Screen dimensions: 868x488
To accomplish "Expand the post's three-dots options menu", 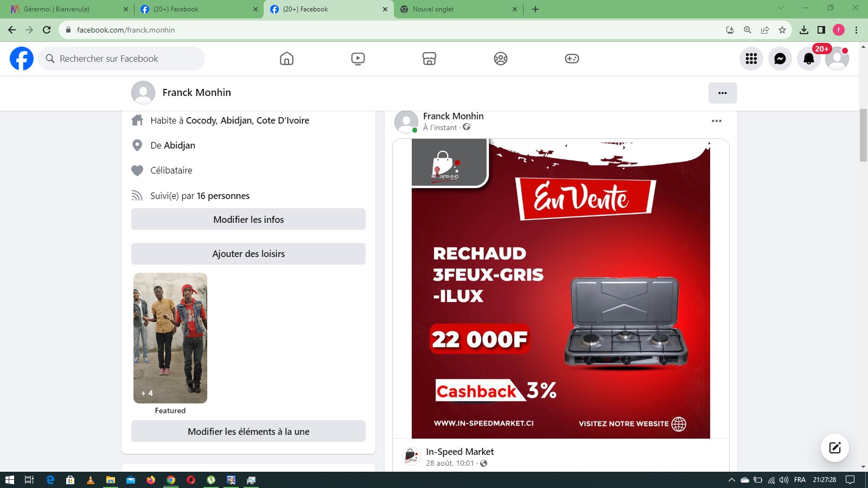I will point(716,121).
